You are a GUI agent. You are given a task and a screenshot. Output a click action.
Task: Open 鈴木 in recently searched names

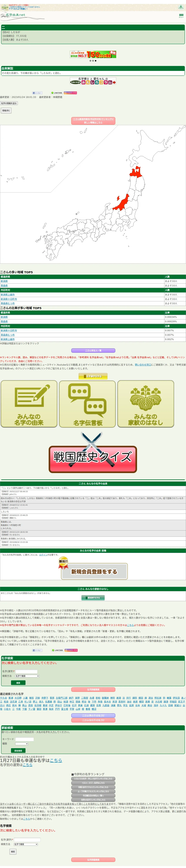pyautogui.click(x=14, y=705)
